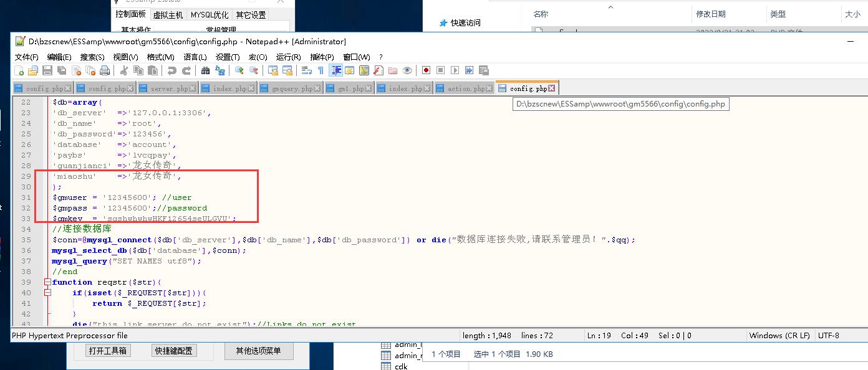Toggle word wrap in the toolbar
This screenshot has height=370, width=868.
(x=306, y=70)
